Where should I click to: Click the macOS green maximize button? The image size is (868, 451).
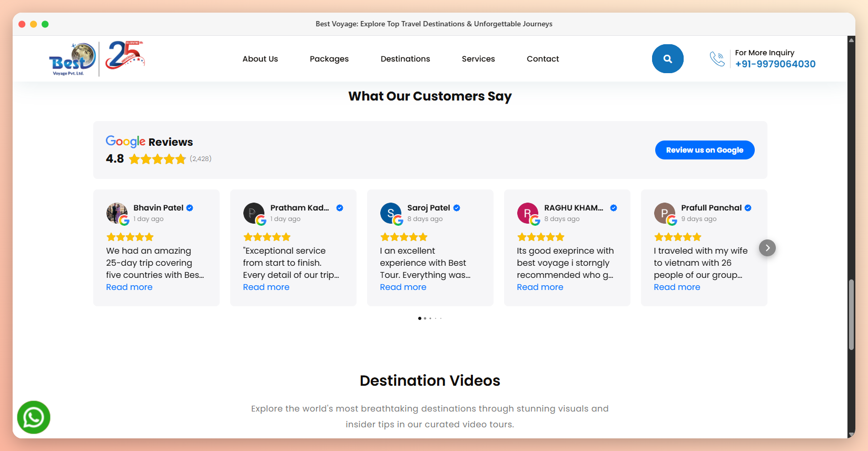click(x=45, y=24)
